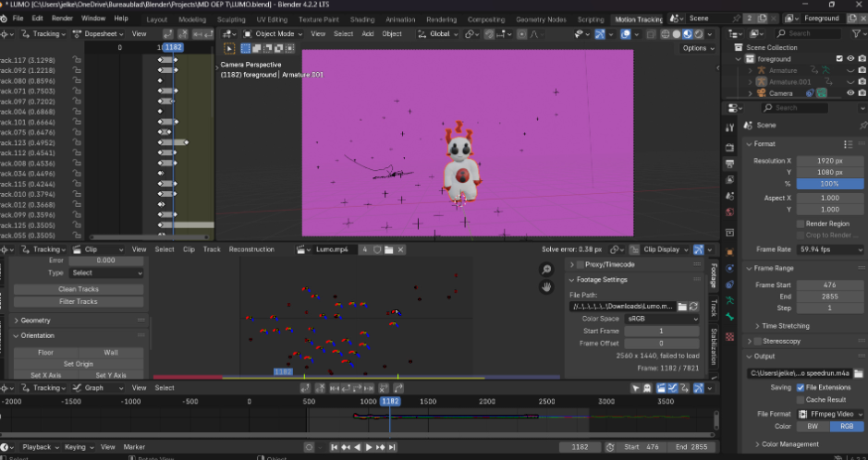Enable Render Region checkbox

click(800, 224)
